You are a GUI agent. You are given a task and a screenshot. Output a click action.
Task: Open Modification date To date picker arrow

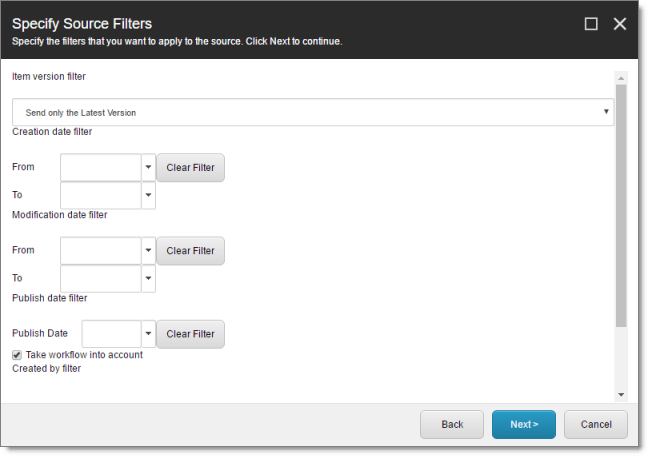pos(148,278)
